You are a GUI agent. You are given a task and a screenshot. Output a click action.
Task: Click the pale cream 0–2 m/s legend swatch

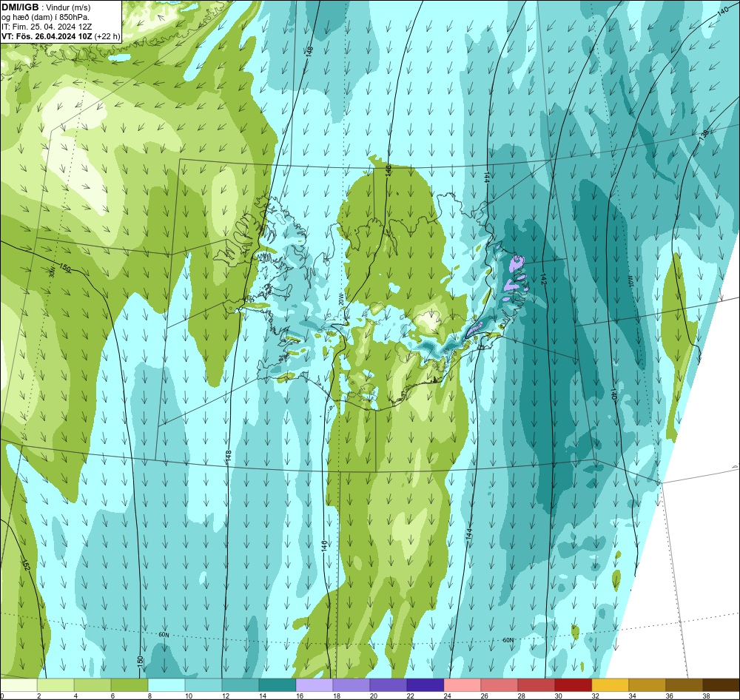(x=19, y=684)
